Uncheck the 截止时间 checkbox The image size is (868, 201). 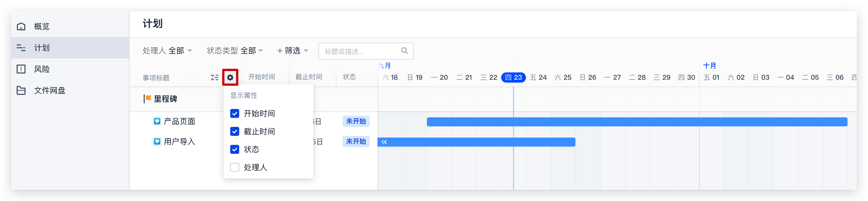click(234, 131)
